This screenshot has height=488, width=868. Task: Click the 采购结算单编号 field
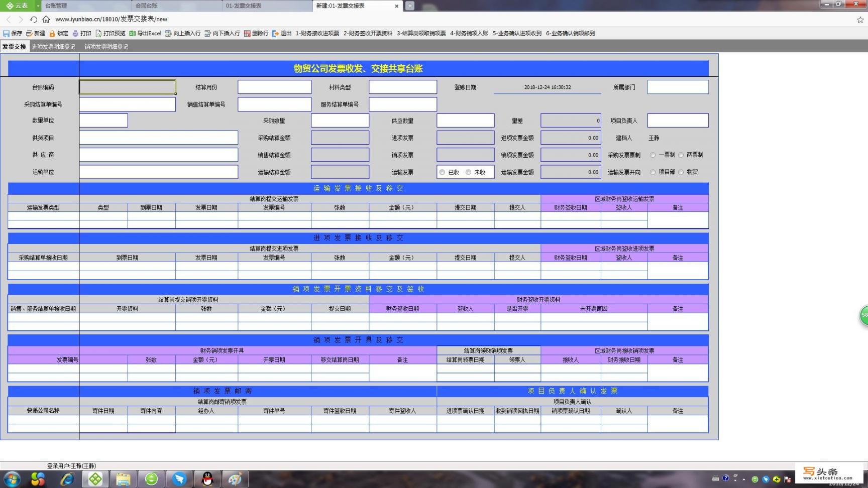coord(128,104)
